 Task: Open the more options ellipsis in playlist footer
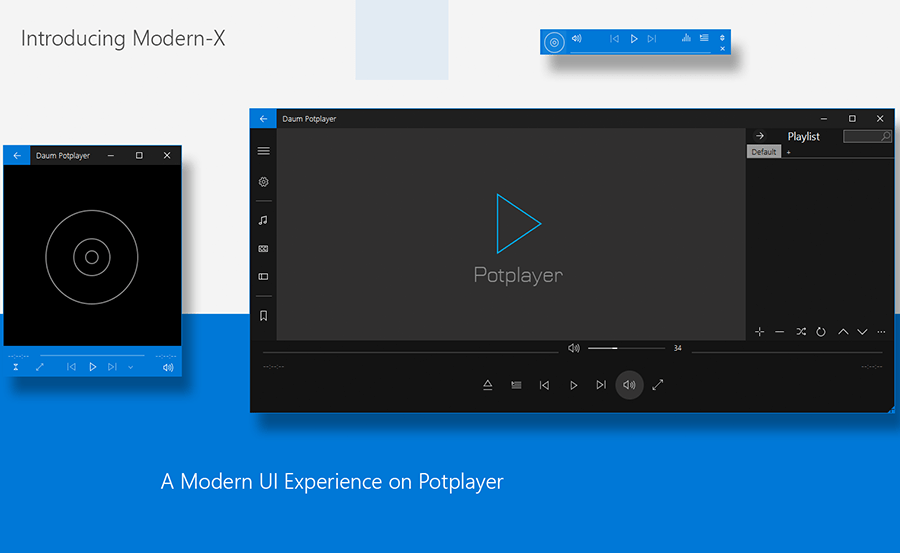[x=881, y=332]
